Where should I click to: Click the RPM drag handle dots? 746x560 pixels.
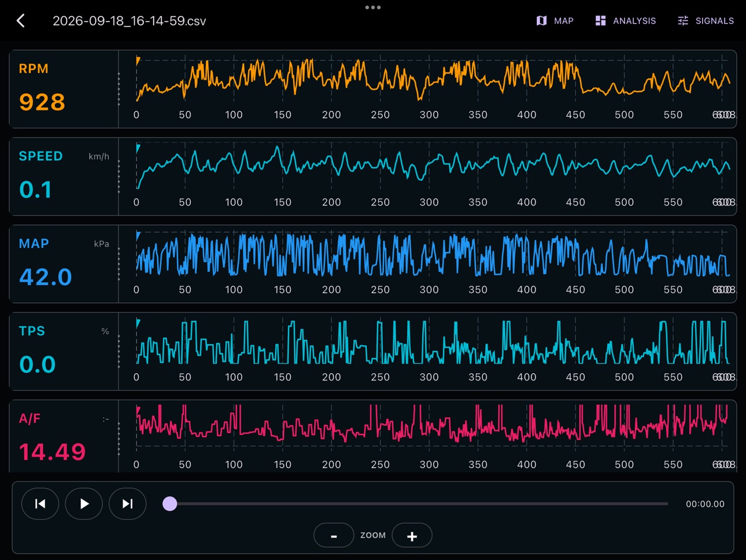click(119, 89)
